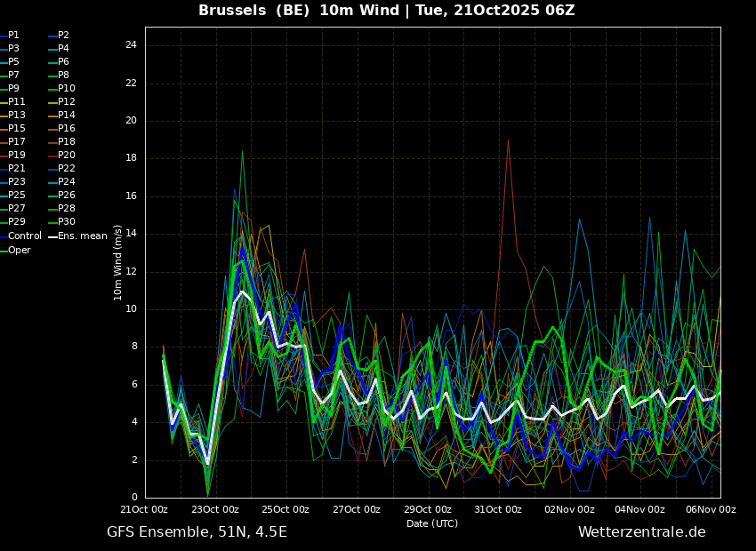Click the 23Oct 00z x-axis label
The width and height of the screenshot is (756, 551).
214,510
